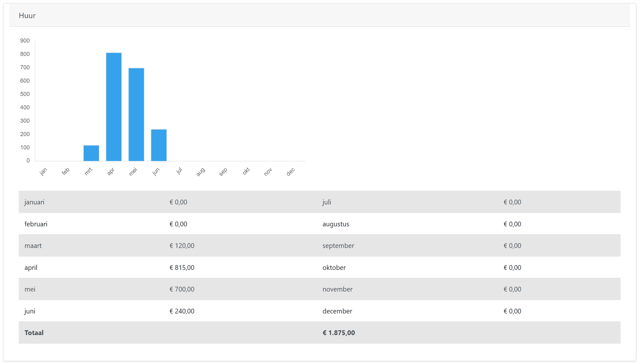Click the 'dec' x-axis label
The width and height of the screenshot is (640, 364).
[291, 172]
